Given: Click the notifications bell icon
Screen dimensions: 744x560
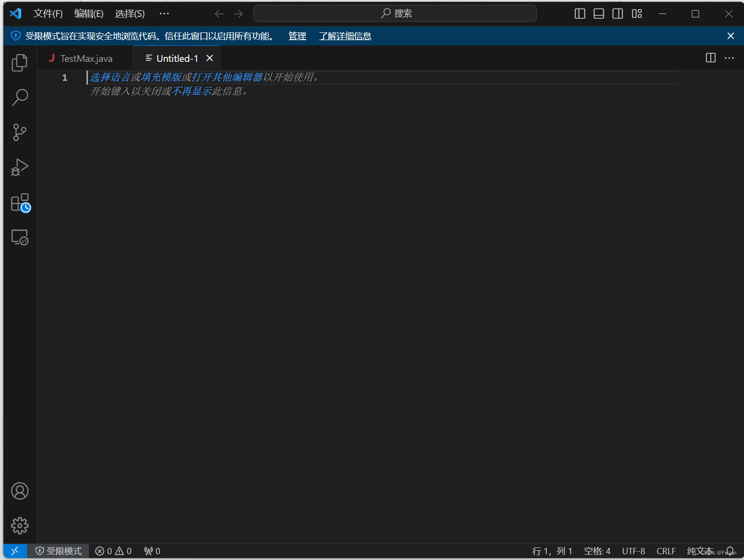Looking at the screenshot, I should tap(730, 551).
